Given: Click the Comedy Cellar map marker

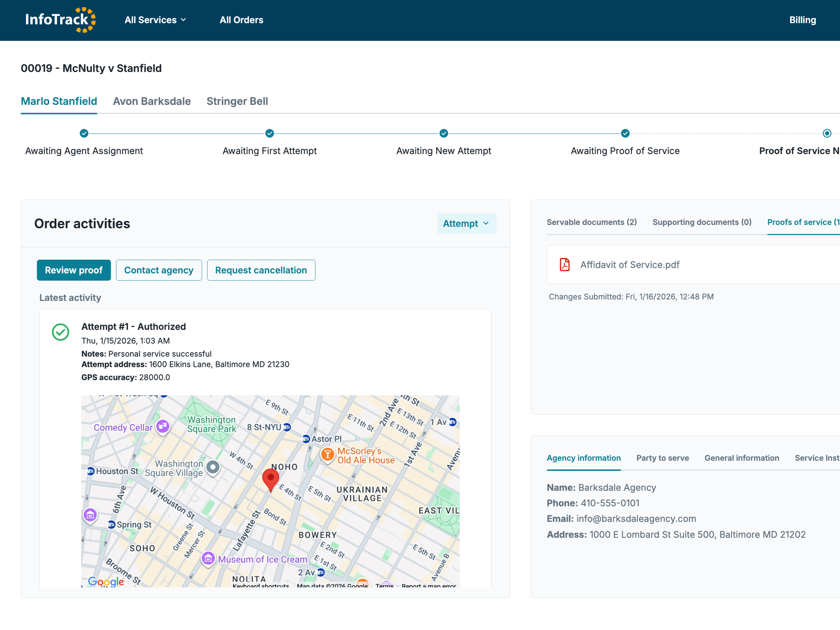Looking at the screenshot, I should 163,427.
